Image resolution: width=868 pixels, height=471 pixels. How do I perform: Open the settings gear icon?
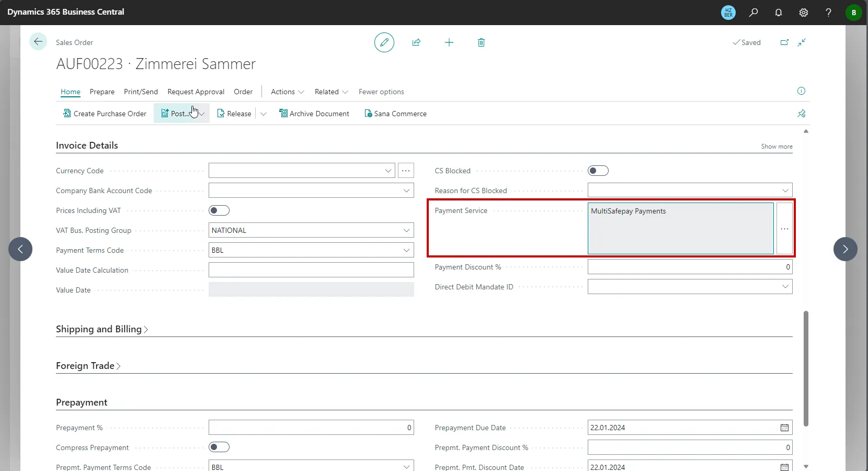coord(804,13)
